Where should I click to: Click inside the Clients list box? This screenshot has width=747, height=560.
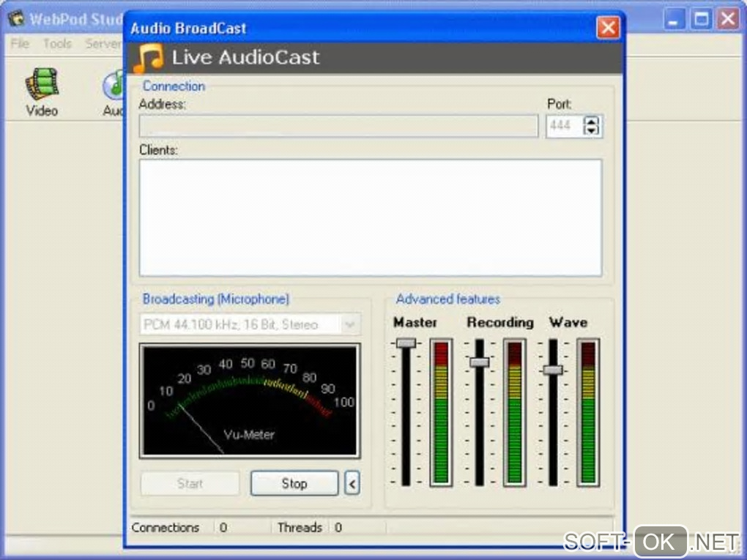click(x=370, y=217)
